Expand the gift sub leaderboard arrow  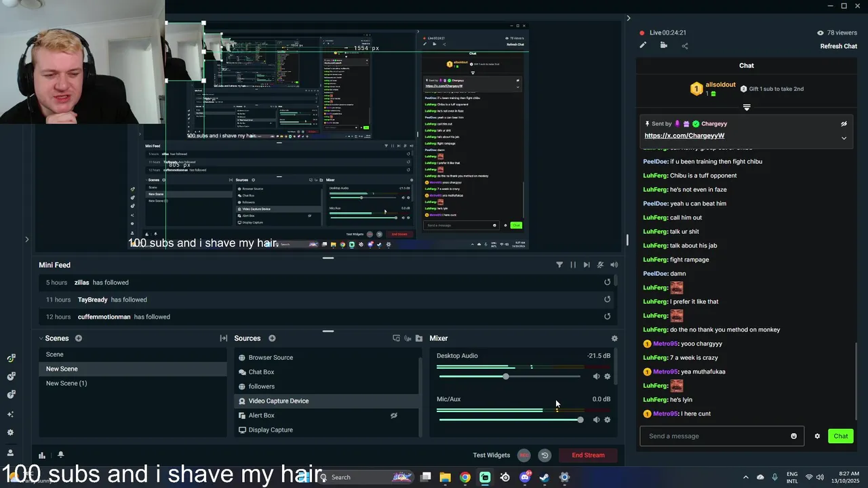747,107
